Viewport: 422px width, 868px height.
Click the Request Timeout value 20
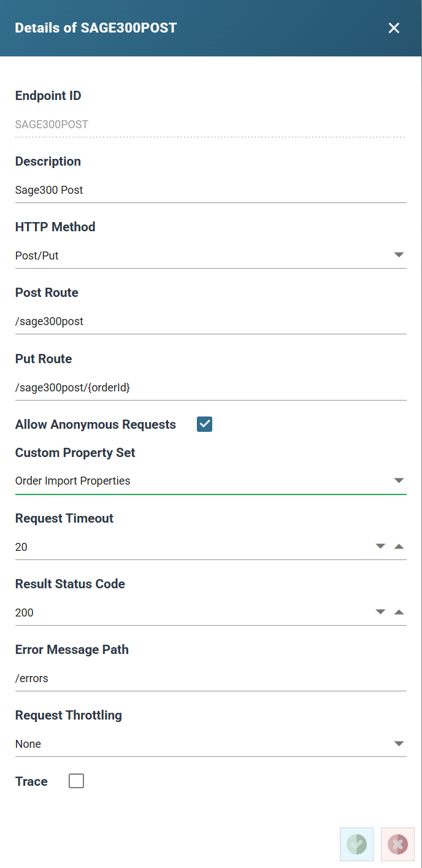point(21,547)
